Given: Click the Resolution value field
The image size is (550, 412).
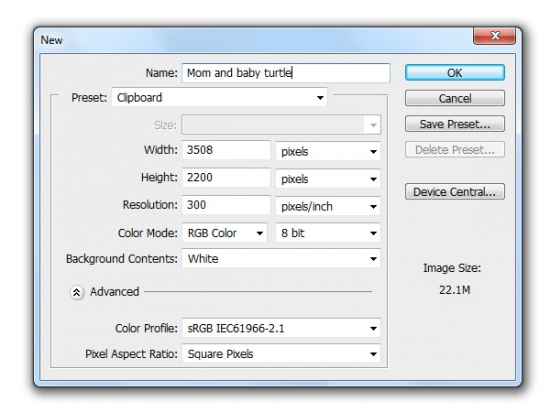Looking at the screenshot, I should point(226,205).
